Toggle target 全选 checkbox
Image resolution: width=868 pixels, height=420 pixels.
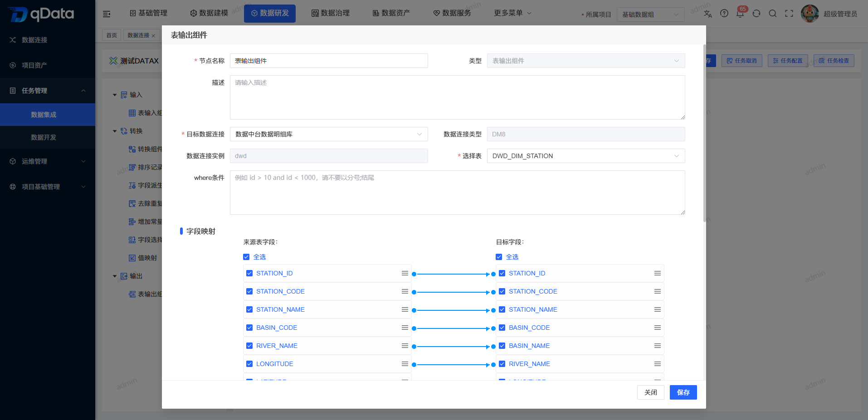pos(499,257)
